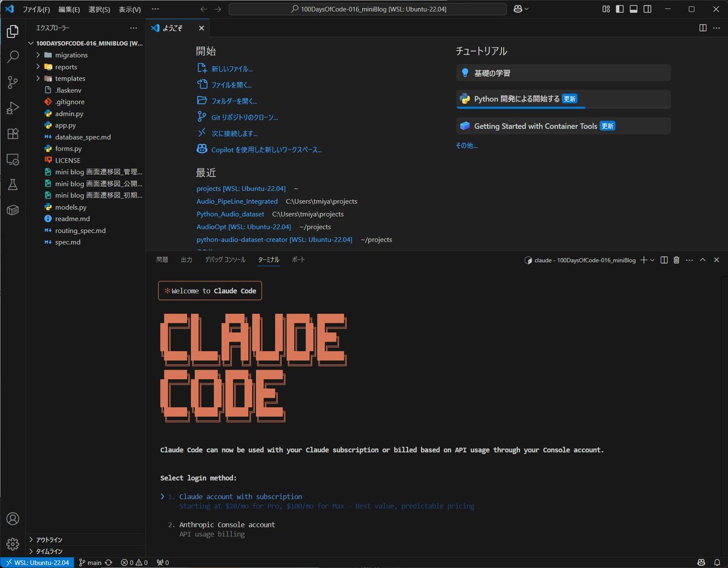Click WSL: Ubuntu-22.04 remote indicator
Image resolution: width=728 pixels, height=568 pixels.
pos(37,563)
